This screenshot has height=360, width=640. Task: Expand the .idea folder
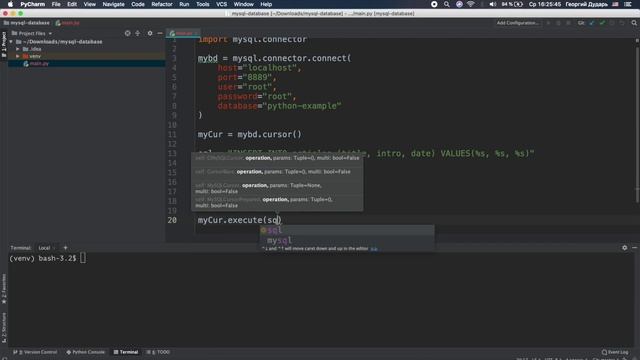coord(18,49)
